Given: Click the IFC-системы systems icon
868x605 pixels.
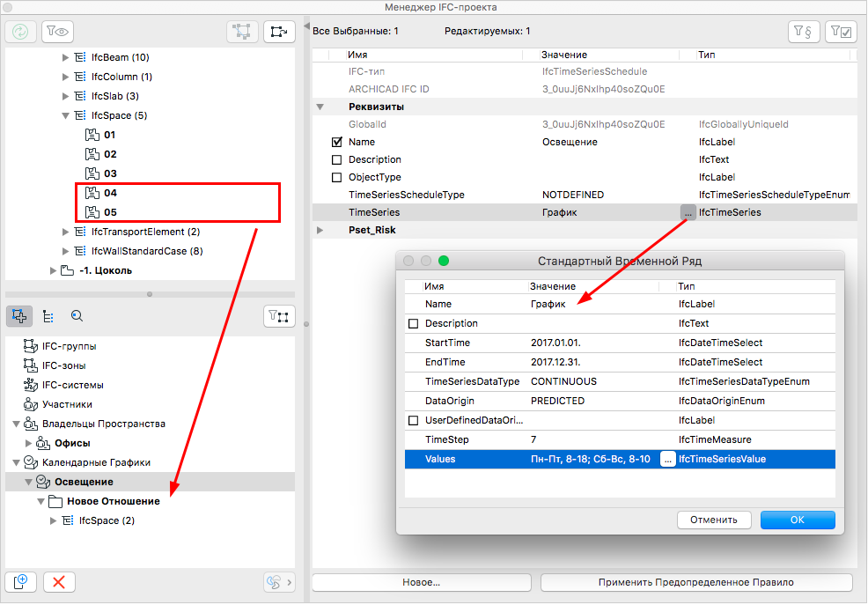Looking at the screenshot, I should (31, 385).
